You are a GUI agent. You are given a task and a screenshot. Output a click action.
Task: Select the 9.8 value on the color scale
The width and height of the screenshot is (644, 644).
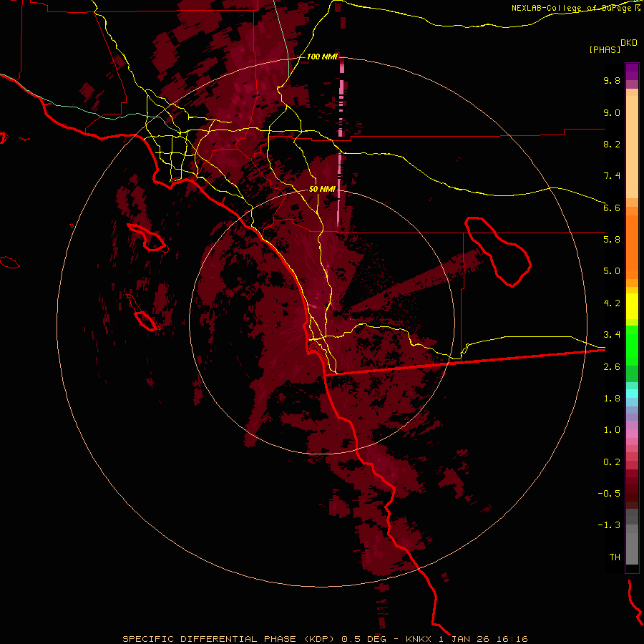612,80
